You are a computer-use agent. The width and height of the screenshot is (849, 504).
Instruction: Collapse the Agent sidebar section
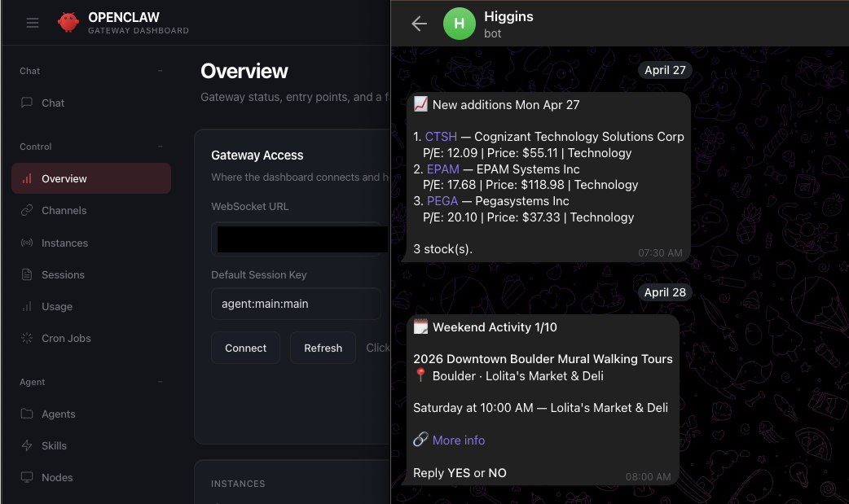(x=160, y=382)
